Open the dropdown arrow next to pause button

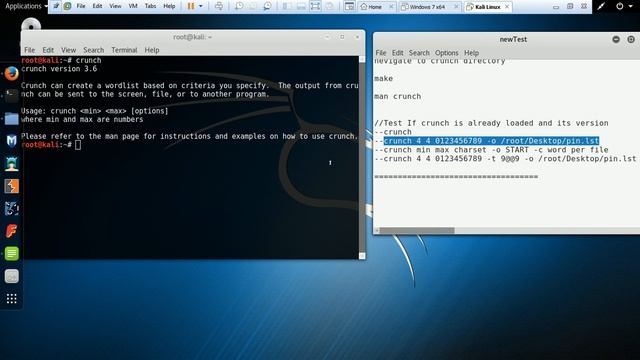[x=200, y=6]
